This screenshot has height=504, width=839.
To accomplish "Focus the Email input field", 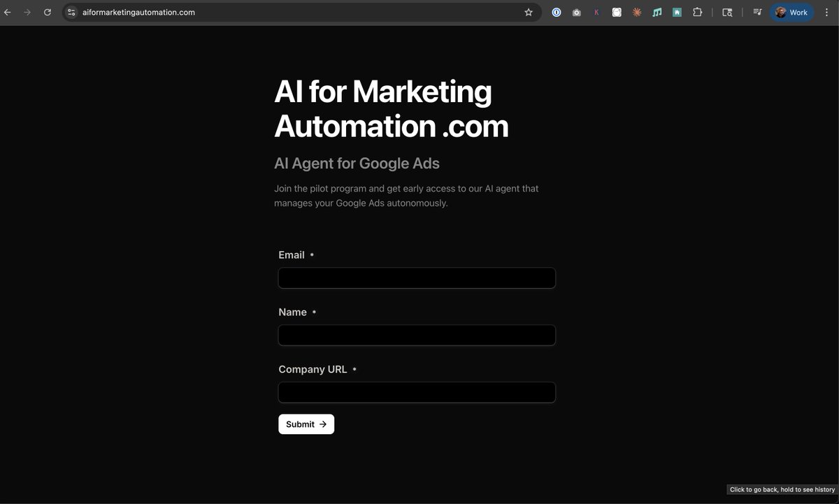I will click(x=417, y=278).
